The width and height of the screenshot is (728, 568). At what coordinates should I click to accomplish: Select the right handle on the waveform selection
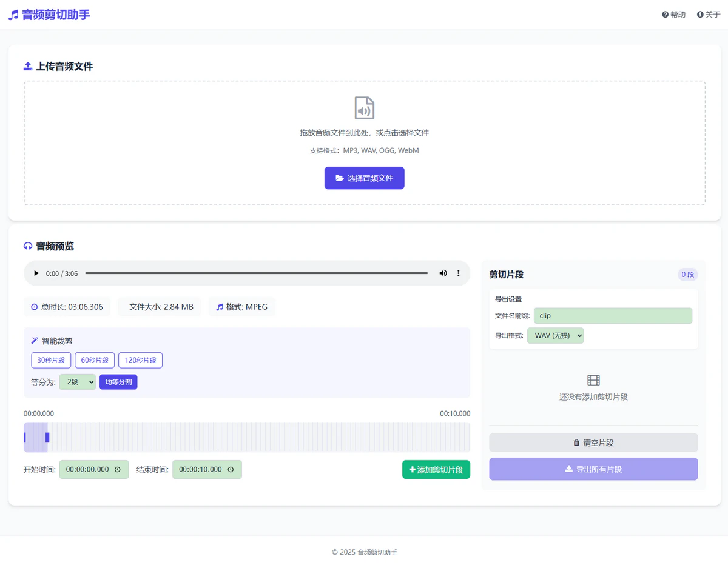click(47, 437)
